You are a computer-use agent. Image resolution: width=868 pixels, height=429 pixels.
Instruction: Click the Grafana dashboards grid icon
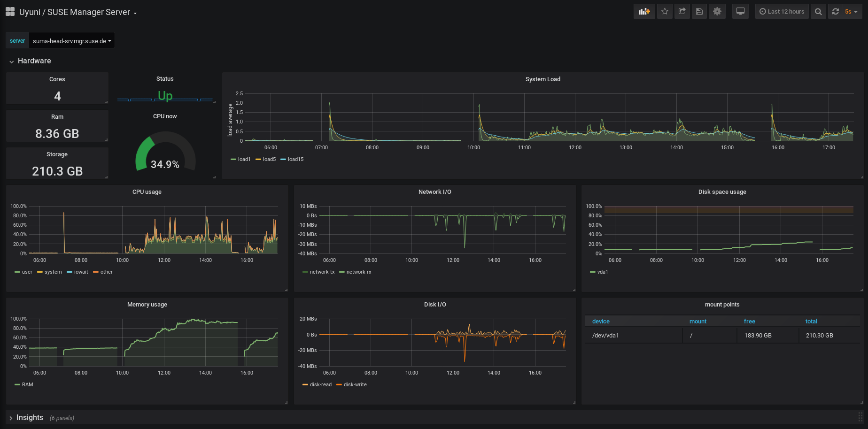[x=10, y=12]
